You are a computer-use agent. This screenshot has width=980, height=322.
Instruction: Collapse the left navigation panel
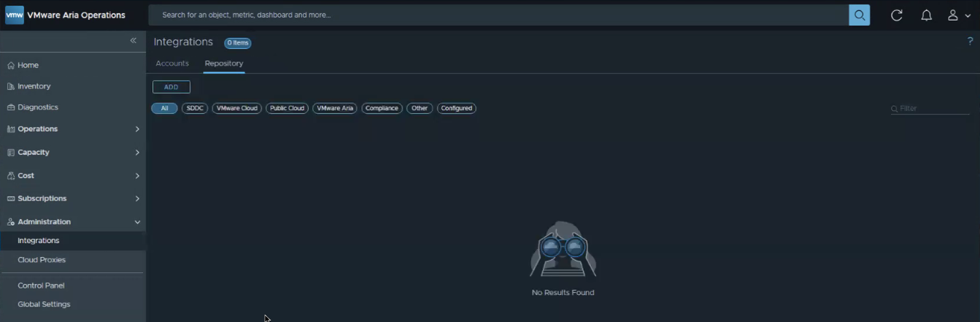pos(134,41)
